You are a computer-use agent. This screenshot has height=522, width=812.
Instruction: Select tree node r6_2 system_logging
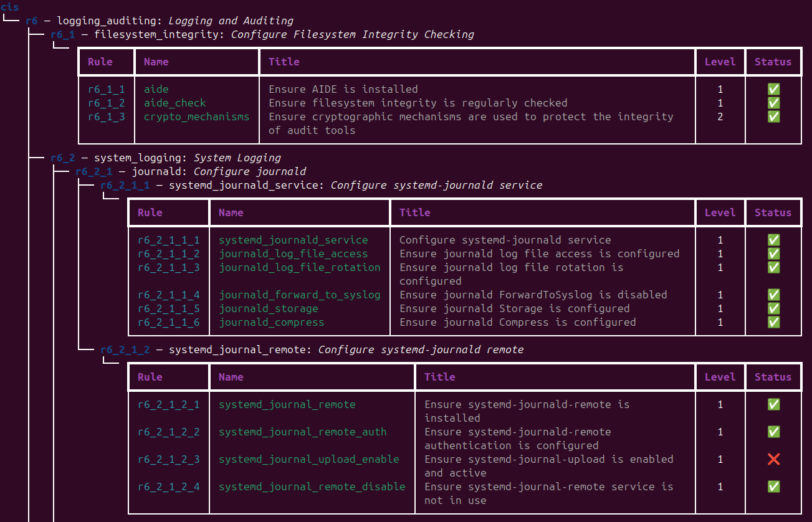pos(166,158)
